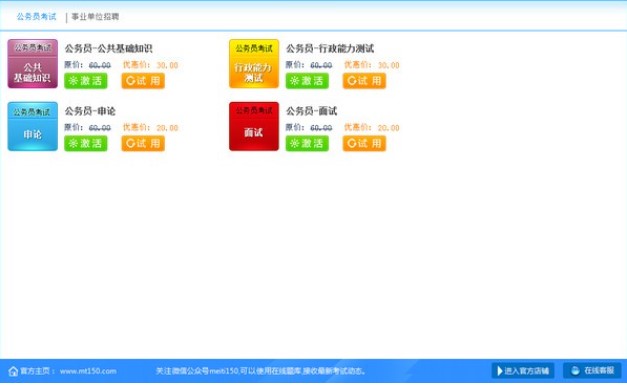Open the red 面试 course tile

coord(254,126)
